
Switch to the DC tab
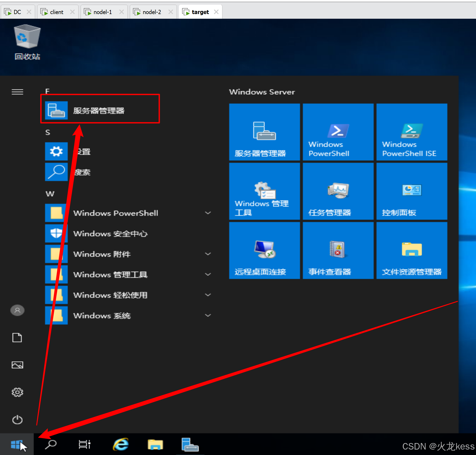[17, 12]
